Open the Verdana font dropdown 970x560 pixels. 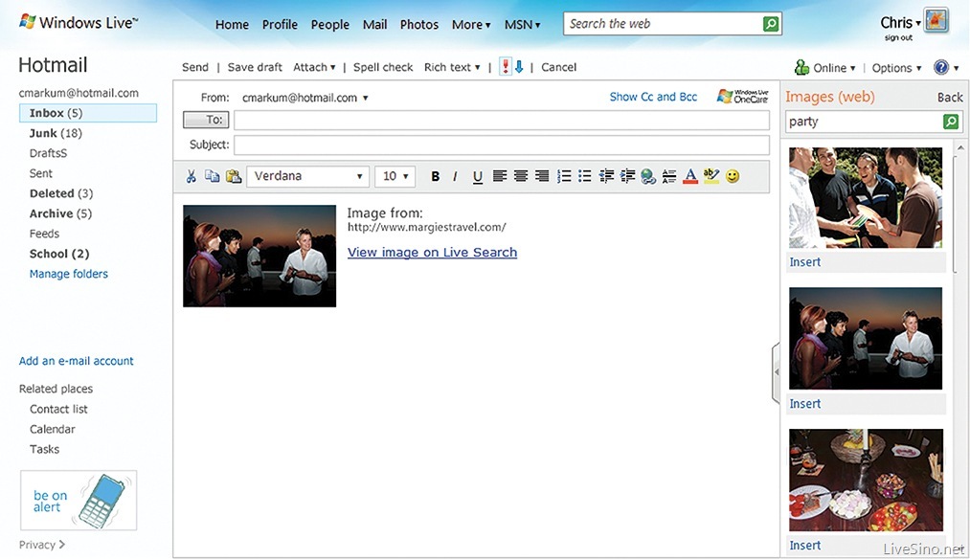point(308,176)
